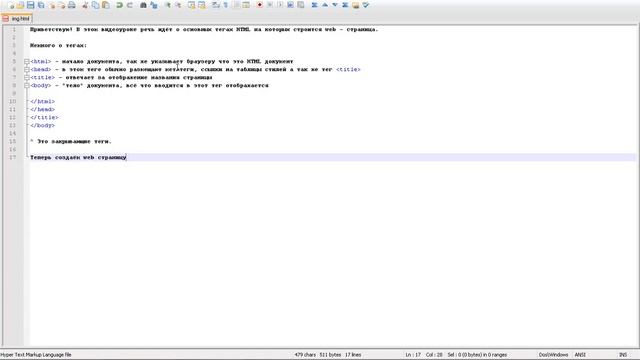
Task: Click Dos\Windows line ending in status bar
Action: point(553,355)
